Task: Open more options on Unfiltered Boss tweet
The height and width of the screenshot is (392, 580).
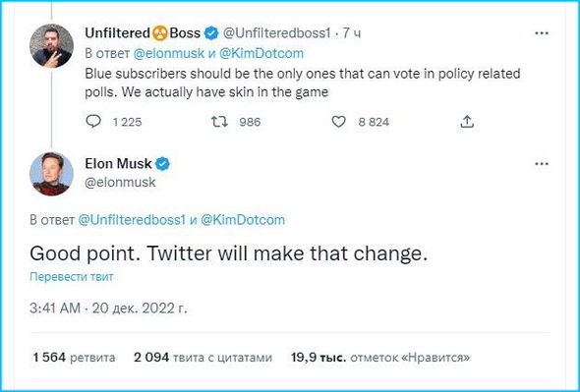Action: pos(542,33)
